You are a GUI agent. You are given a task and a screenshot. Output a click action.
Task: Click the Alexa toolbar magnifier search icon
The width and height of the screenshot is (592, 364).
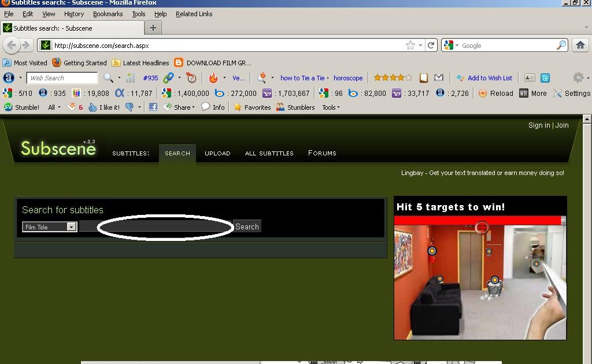(x=108, y=77)
